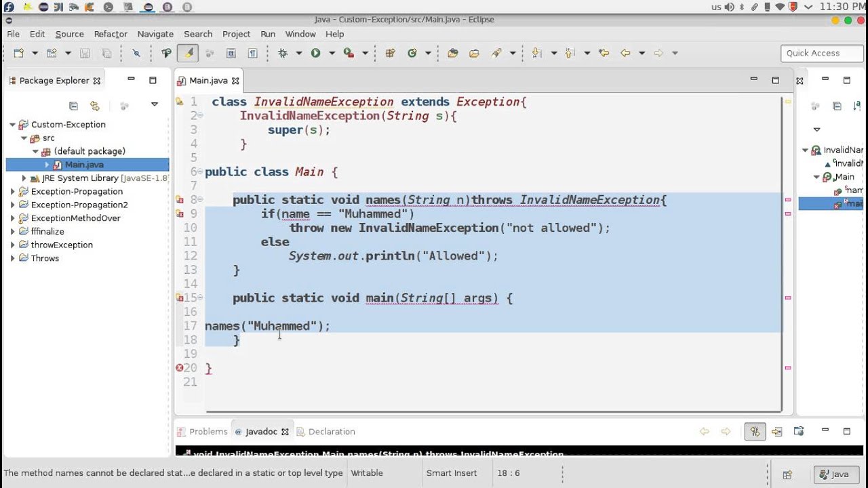Open the Refactor menu
The image size is (868, 488).
[x=111, y=34]
